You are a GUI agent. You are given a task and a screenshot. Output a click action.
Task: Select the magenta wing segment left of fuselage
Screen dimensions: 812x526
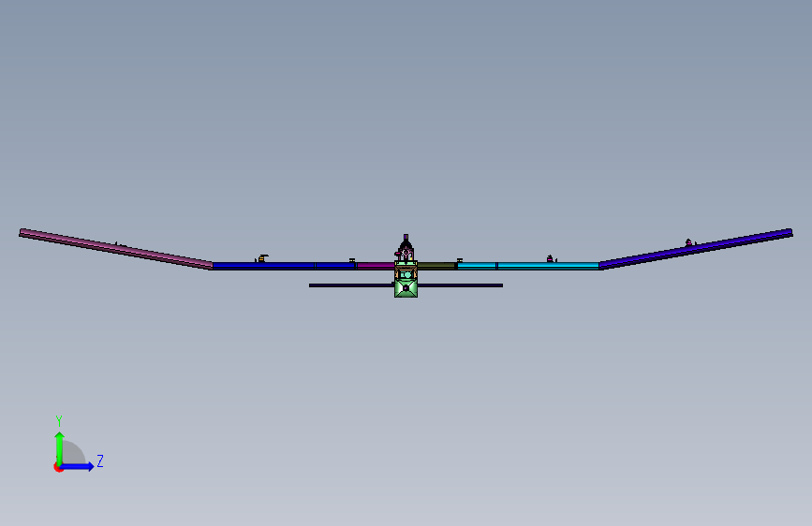pyautogui.click(x=376, y=266)
